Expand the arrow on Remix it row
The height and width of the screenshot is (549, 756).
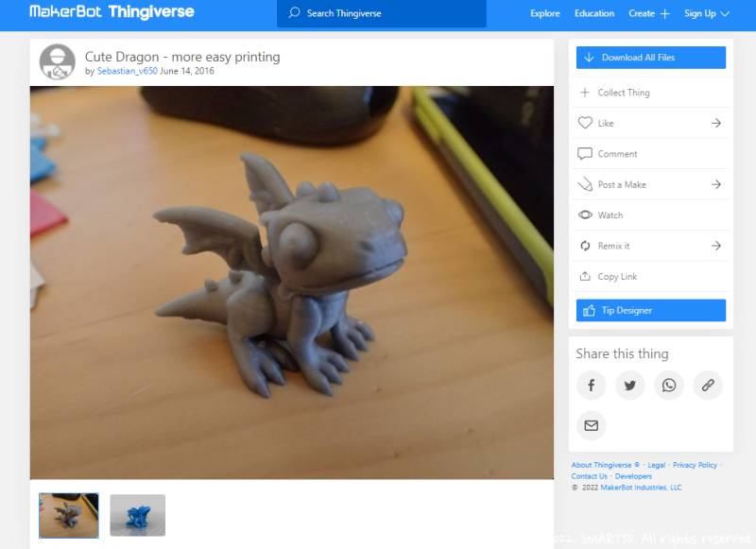point(716,246)
